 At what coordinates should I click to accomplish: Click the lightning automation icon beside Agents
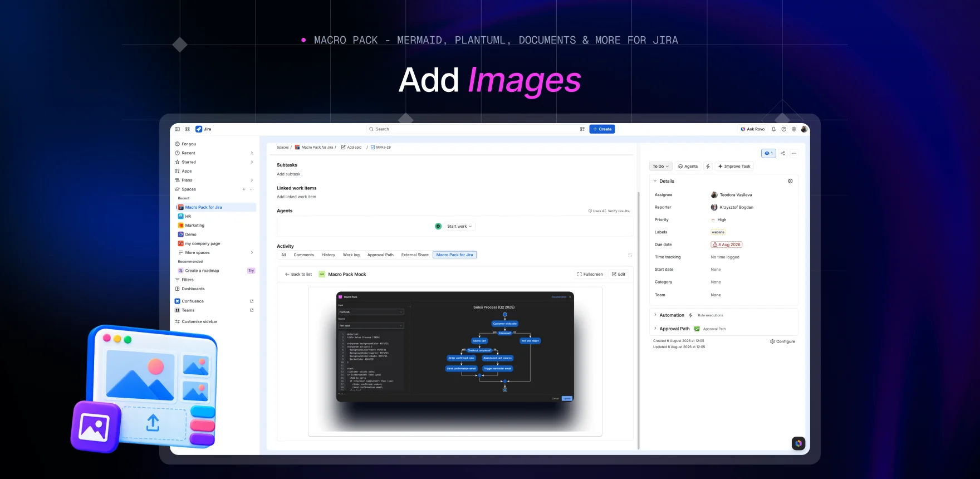pyautogui.click(x=708, y=167)
